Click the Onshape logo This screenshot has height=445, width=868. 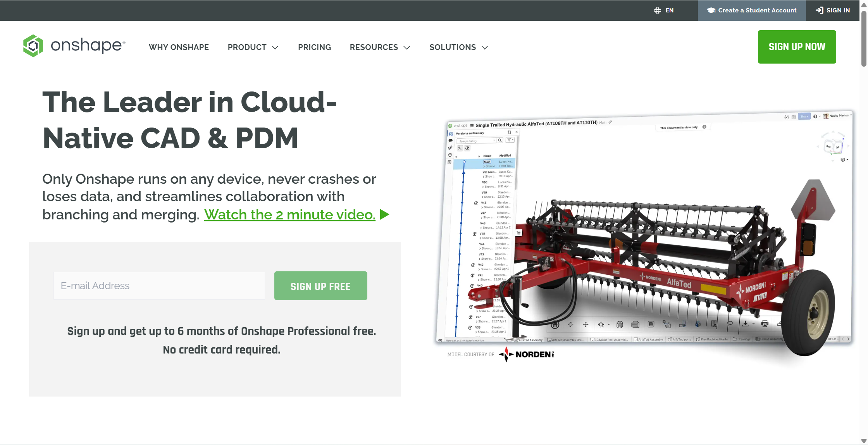pos(74,46)
